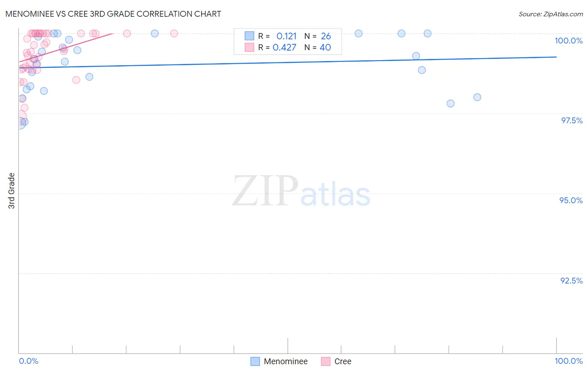The width and height of the screenshot is (588, 373).
Task: Select the Cree legend label
Action: click(343, 361)
